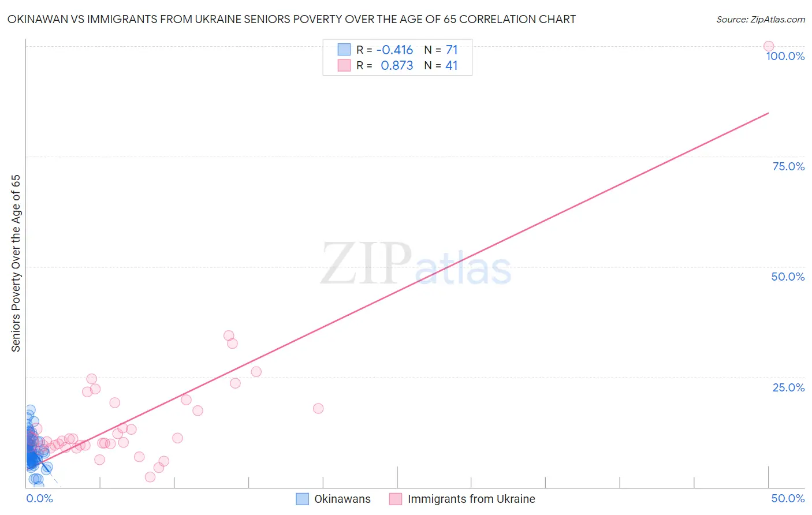The height and width of the screenshot is (515, 812).
Task: Click the 50.0% y-axis label
Action: tap(788, 277)
